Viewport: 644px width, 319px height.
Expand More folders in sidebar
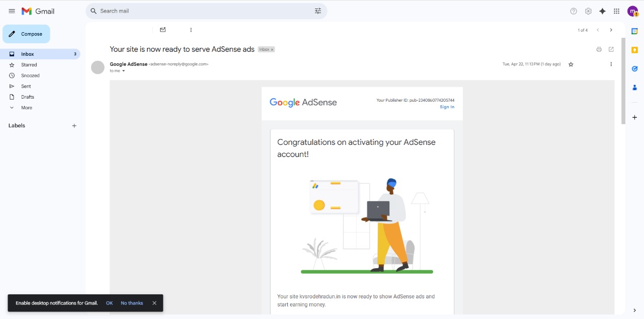pyautogui.click(x=40, y=108)
